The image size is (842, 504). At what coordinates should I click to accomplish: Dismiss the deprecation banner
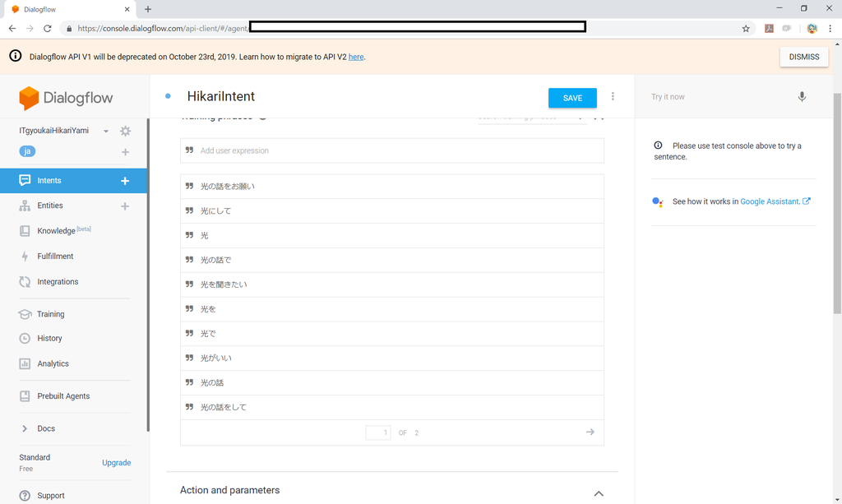(x=804, y=57)
